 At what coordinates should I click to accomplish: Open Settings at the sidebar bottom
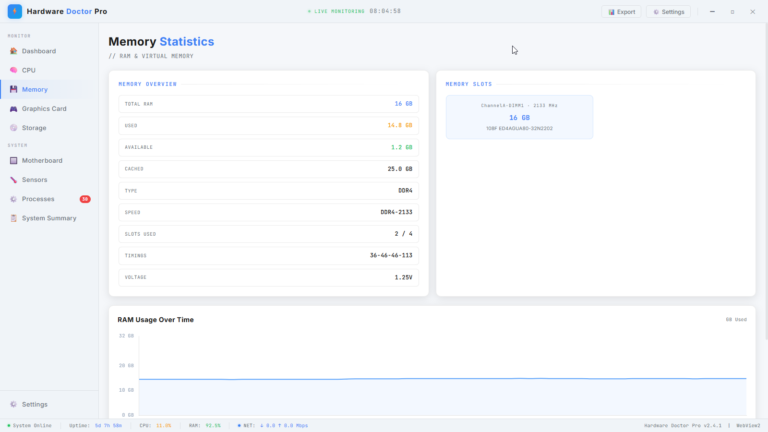pyautogui.click(x=49, y=404)
